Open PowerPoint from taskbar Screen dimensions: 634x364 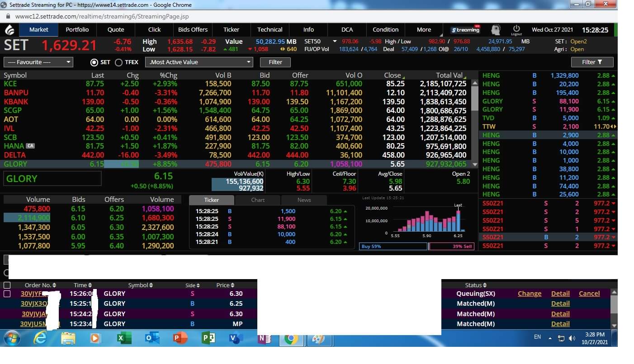pos(180,338)
